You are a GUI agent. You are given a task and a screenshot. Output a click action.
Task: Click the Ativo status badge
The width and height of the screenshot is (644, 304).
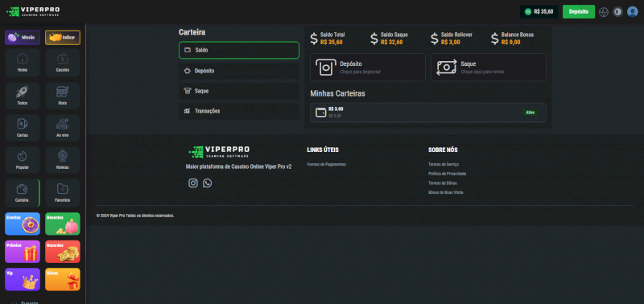[530, 113]
